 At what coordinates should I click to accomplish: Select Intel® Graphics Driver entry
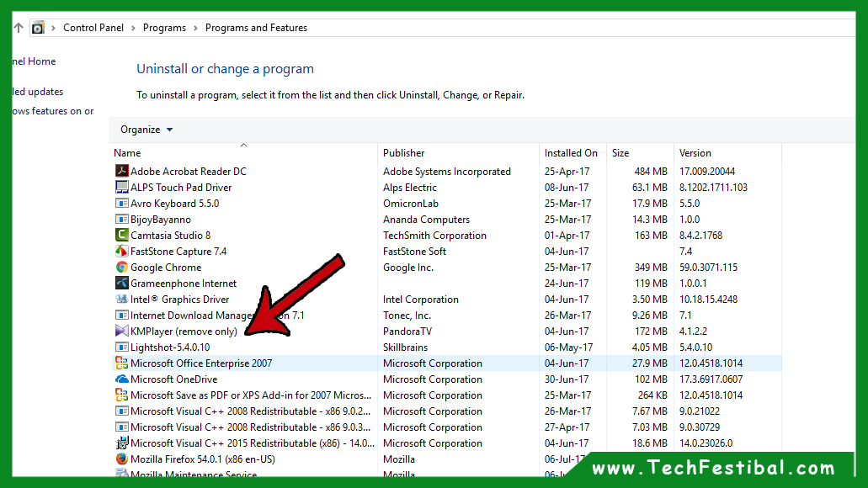(x=180, y=300)
